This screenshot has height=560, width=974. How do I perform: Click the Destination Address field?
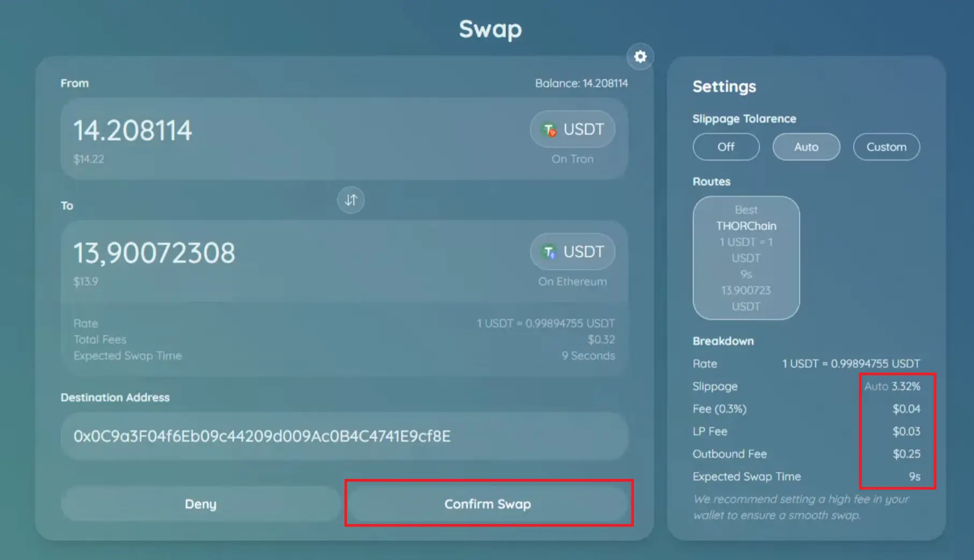tap(344, 436)
